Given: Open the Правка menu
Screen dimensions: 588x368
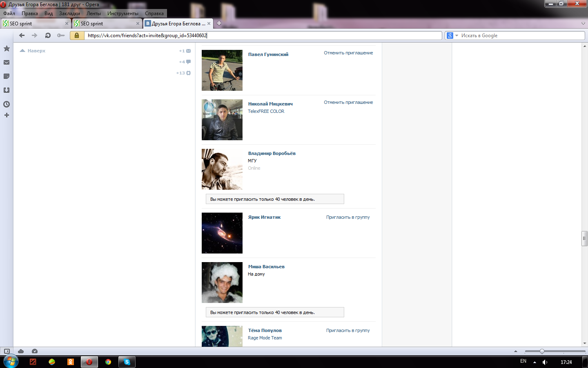Looking at the screenshot, I should point(30,13).
